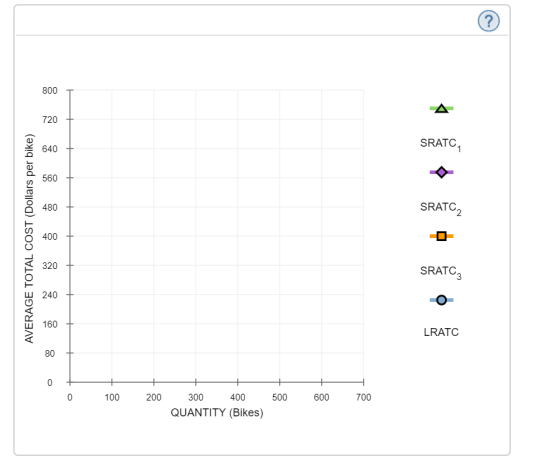Click the 700 tick on quantity axis

click(364, 397)
